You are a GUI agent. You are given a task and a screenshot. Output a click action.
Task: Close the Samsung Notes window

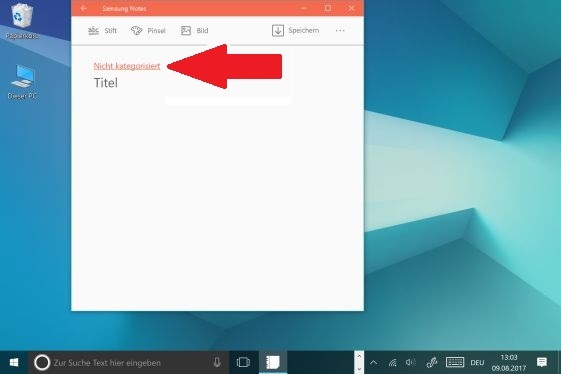[352, 8]
